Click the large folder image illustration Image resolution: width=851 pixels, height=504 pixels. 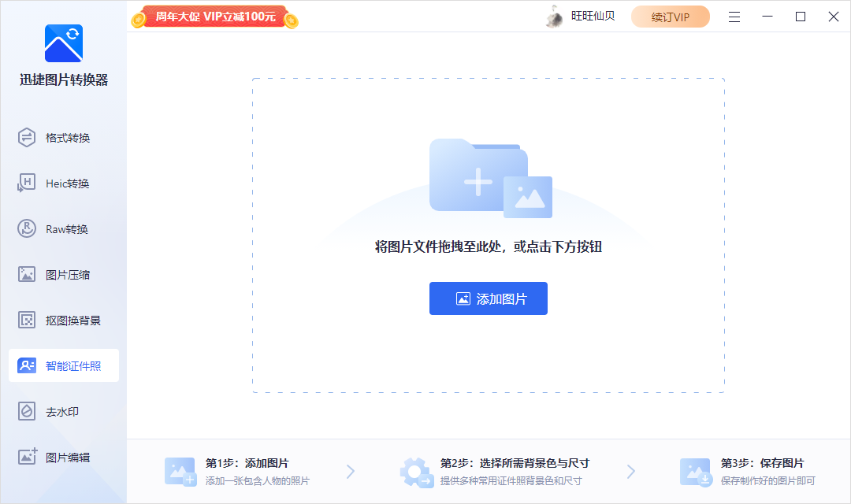tap(489, 179)
